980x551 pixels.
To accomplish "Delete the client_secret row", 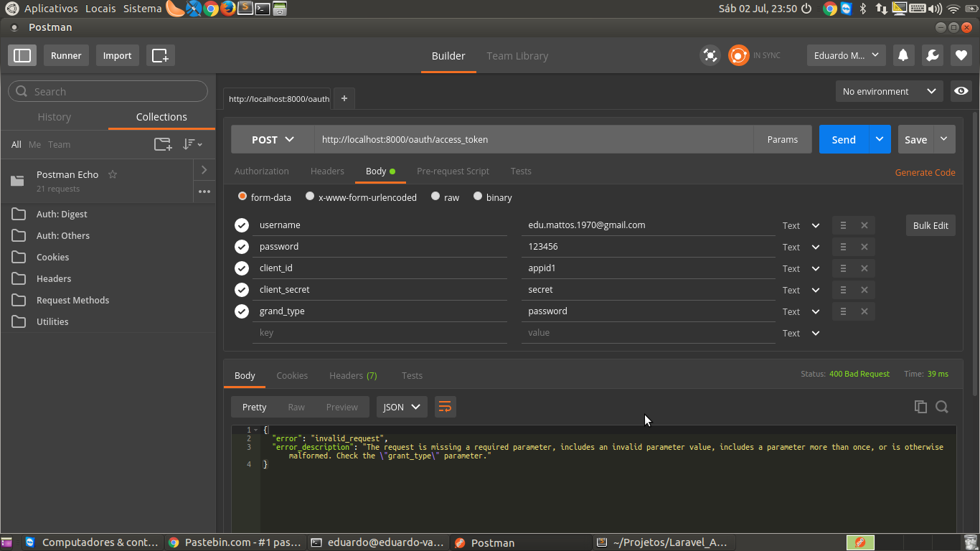I will tap(864, 290).
